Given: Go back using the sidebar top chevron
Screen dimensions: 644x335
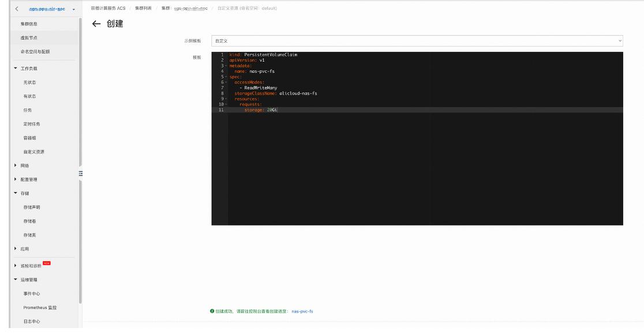Looking at the screenshot, I should [16, 9].
